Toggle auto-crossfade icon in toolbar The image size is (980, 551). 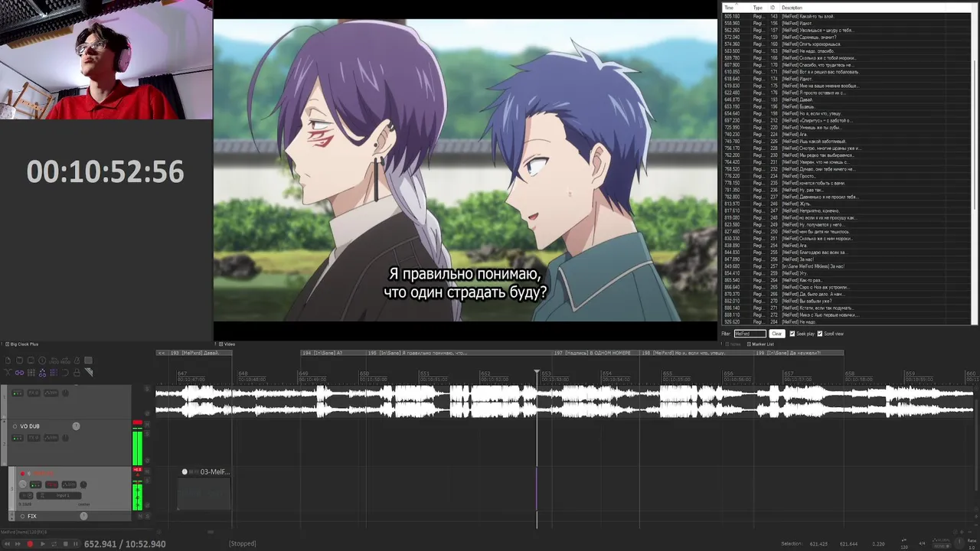pyautogui.click(x=8, y=372)
